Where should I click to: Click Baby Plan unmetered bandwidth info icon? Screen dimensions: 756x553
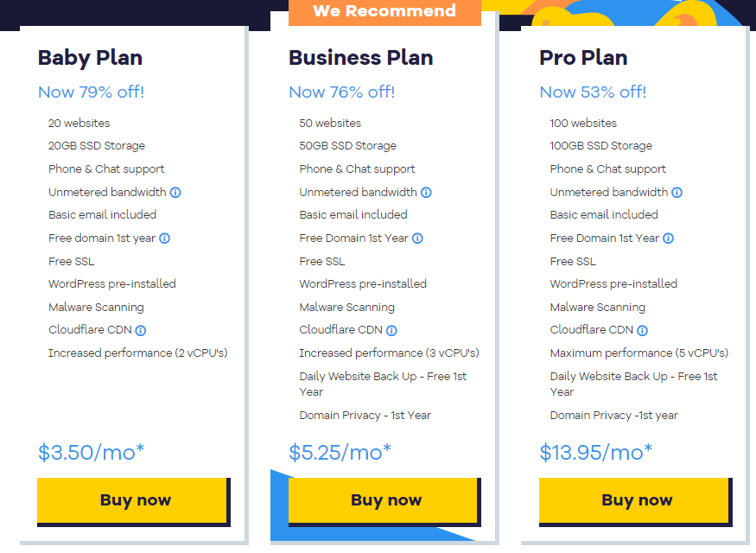click(175, 193)
